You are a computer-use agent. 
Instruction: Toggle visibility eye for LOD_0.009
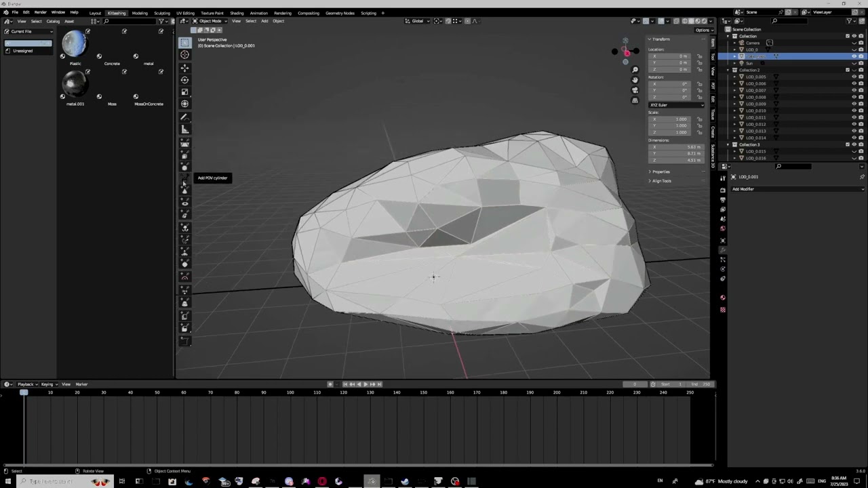854,104
